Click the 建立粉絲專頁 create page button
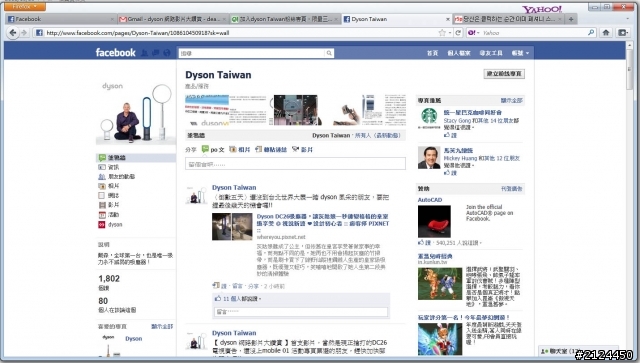 504,74
